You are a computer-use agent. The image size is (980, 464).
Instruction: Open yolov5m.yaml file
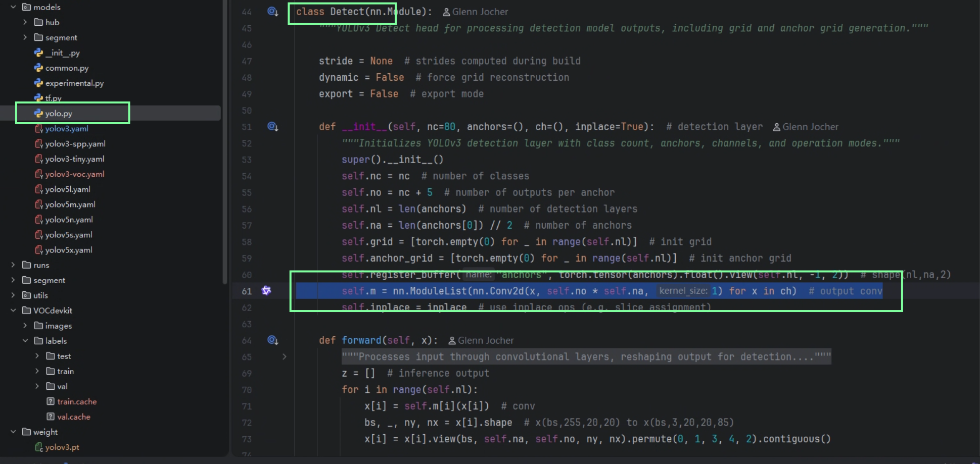pos(70,204)
